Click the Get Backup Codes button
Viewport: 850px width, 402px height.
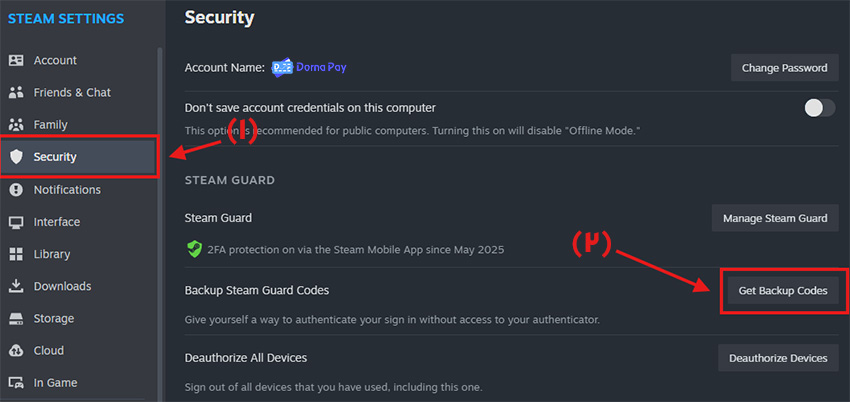click(x=783, y=291)
